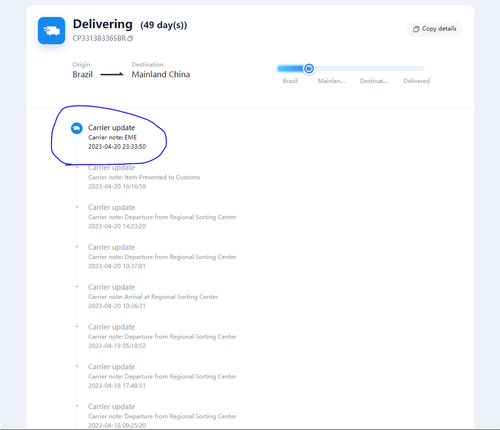The height and width of the screenshot is (430, 500).
Task: Copy tracking number CP331383365BR via its copy icon
Action: point(130,39)
